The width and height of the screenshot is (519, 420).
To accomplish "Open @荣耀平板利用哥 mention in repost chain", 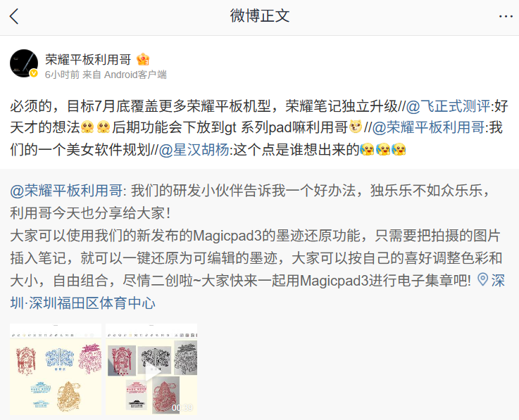I will click(x=428, y=127).
